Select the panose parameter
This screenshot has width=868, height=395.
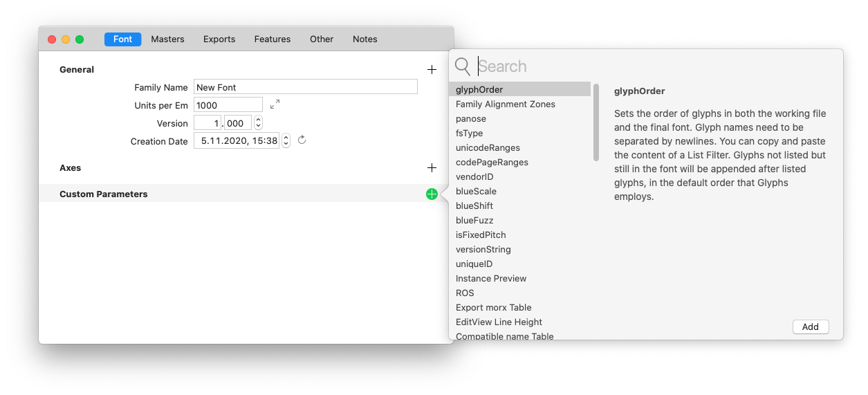(x=520, y=118)
